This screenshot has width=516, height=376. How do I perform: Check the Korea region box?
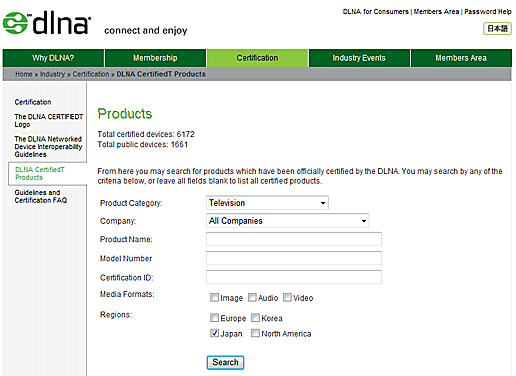pyautogui.click(x=255, y=318)
